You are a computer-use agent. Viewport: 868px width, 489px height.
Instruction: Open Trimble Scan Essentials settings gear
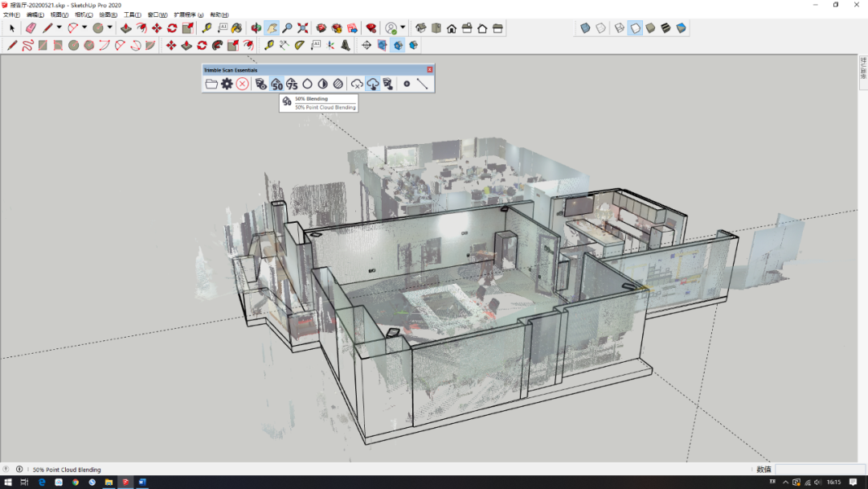click(x=227, y=84)
